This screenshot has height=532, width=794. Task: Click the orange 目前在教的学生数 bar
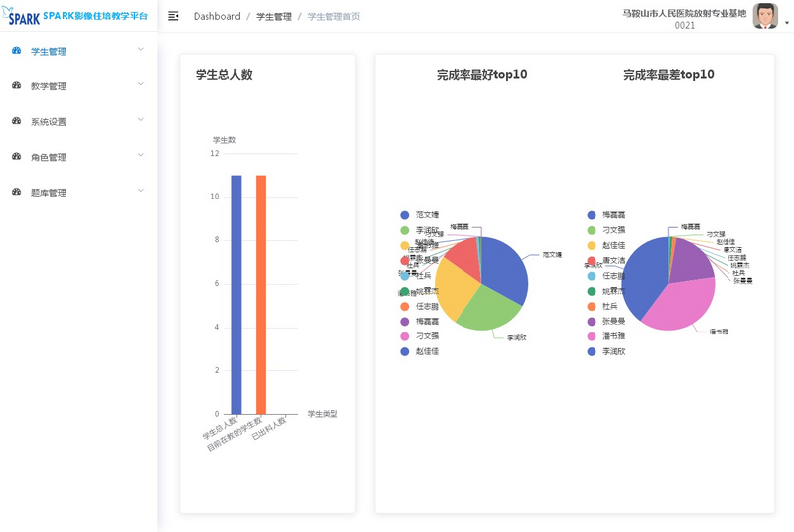click(261, 294)
